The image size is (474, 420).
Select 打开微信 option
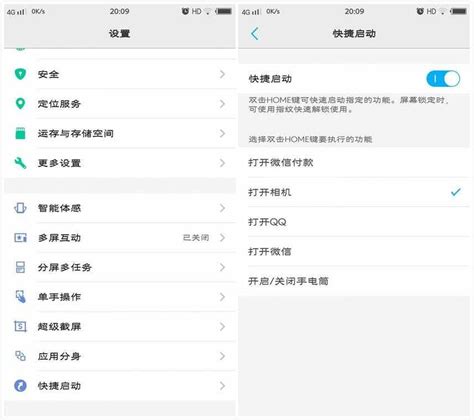(x=354, y=252)
